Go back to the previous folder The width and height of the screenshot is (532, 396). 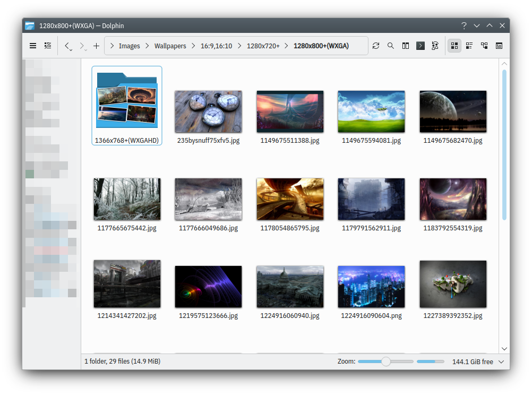(x=68, y=46)
